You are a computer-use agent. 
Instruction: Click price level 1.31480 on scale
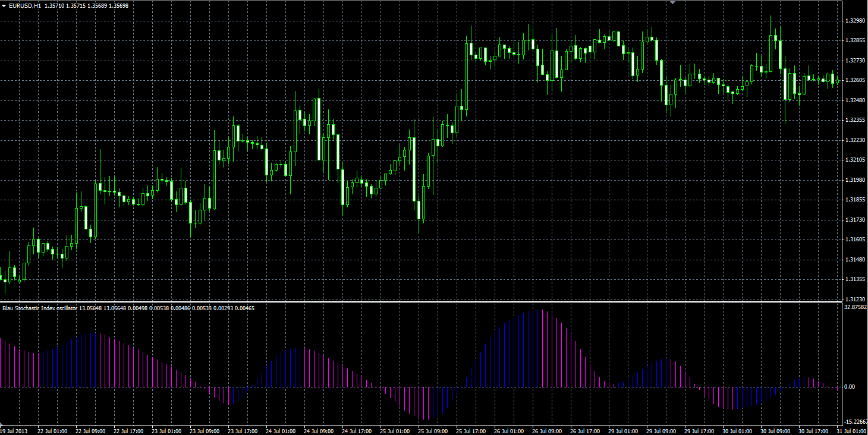click(854, 260)
